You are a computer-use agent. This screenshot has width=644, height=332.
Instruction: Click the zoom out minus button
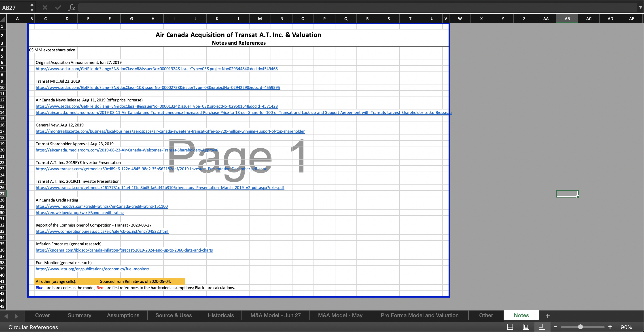point(555,327)
